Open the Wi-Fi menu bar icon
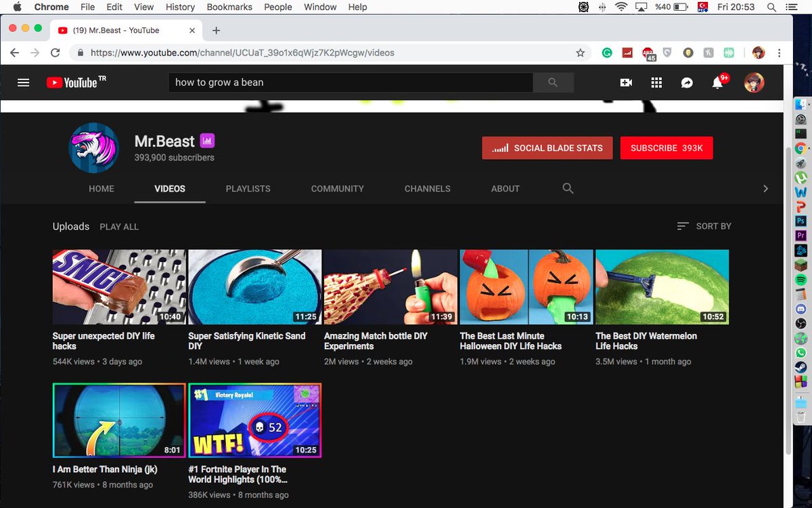812x508 pixels. (621, 7)
